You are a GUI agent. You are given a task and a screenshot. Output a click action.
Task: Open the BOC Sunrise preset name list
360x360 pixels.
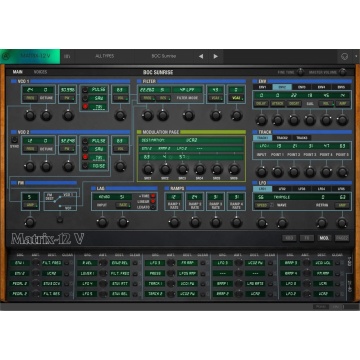[x=164, y=56]
